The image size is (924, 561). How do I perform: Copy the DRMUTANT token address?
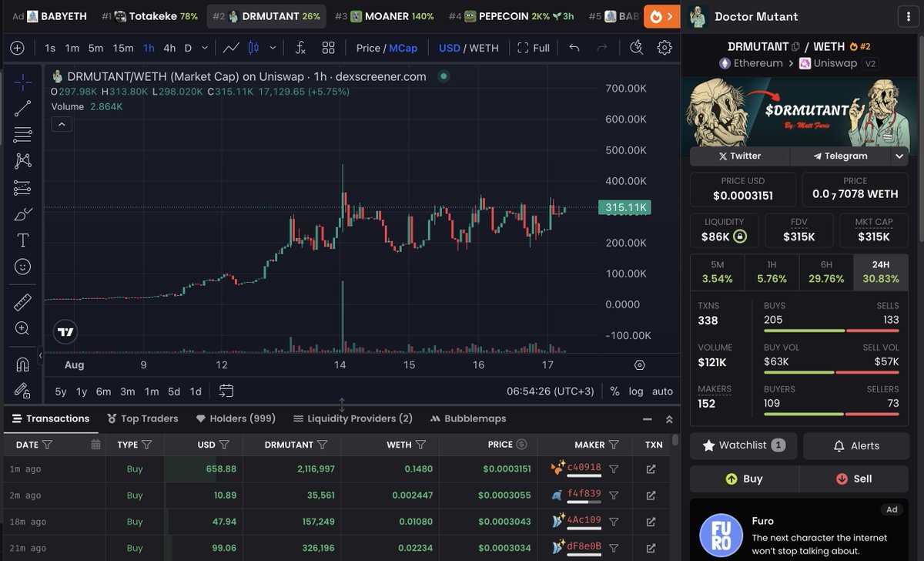pyautogui.click(x=796, y=47)
